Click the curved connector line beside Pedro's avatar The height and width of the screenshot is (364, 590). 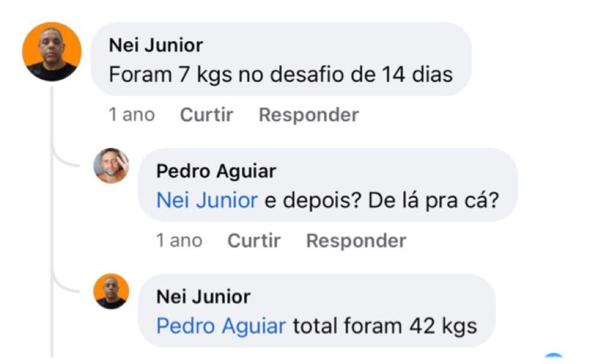pyautogui.click(x=65, y=161)
